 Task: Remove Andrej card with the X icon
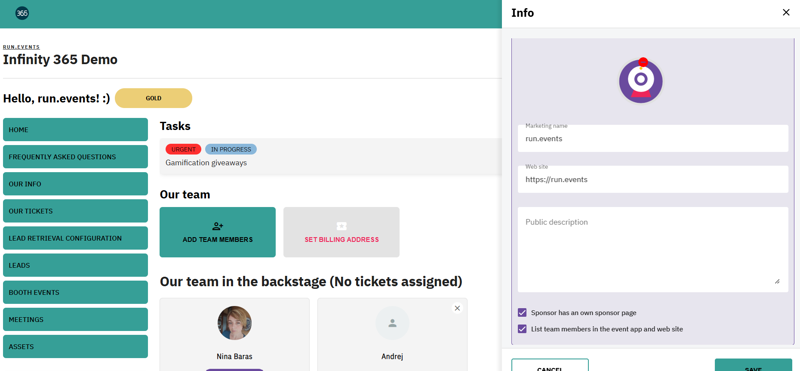coord(457,308)
